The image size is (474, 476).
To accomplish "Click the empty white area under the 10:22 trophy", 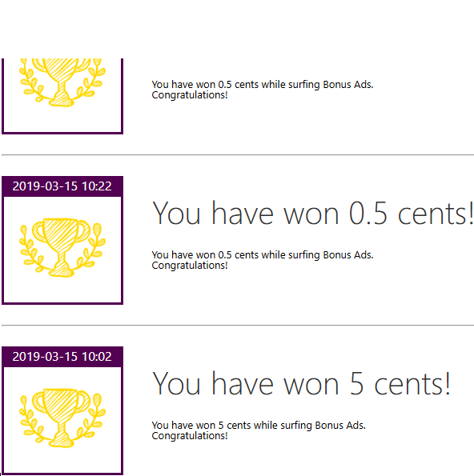I will pyautogui.click(x=62, y=290).
